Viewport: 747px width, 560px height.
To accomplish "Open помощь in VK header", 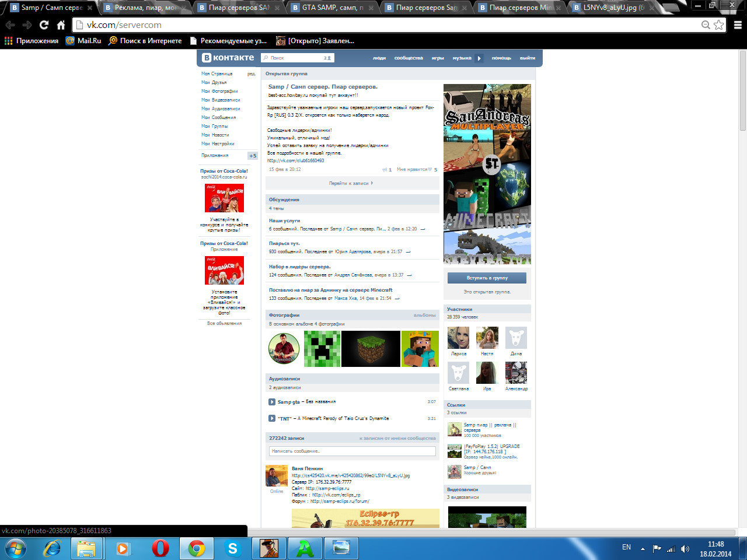I will point(501,58).
